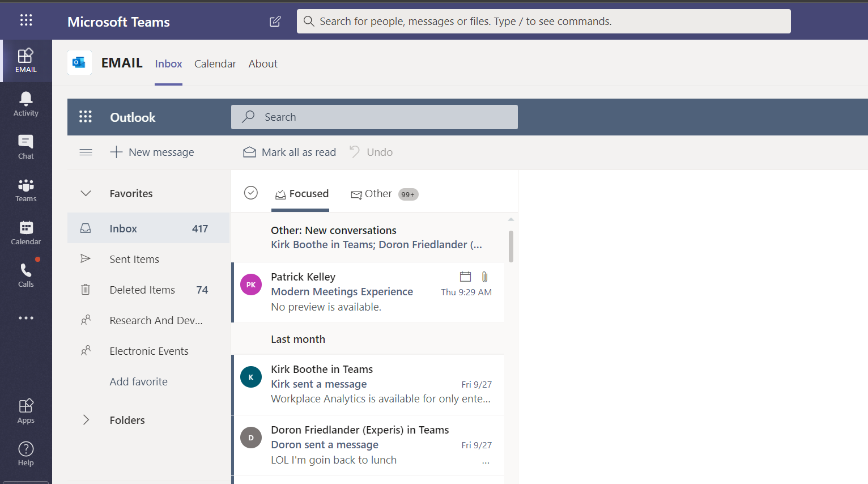Compose a new chat with the pencil icon

pos(275,21)
